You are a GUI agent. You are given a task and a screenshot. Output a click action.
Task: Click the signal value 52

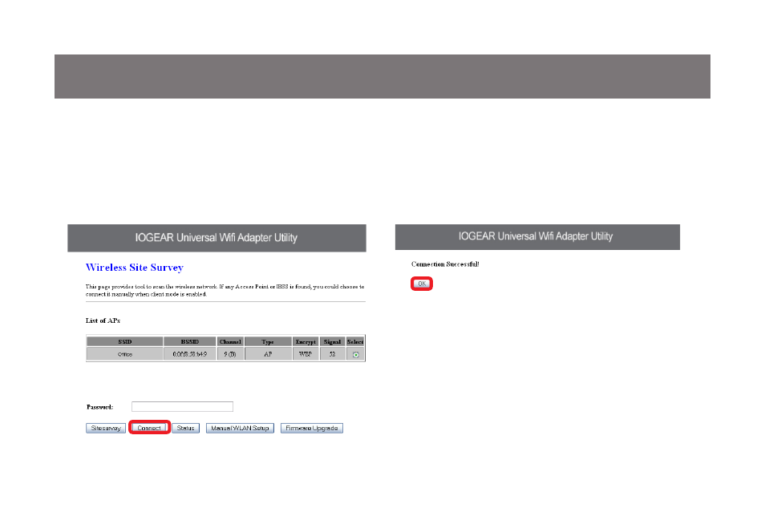click(x=332, y=354)
